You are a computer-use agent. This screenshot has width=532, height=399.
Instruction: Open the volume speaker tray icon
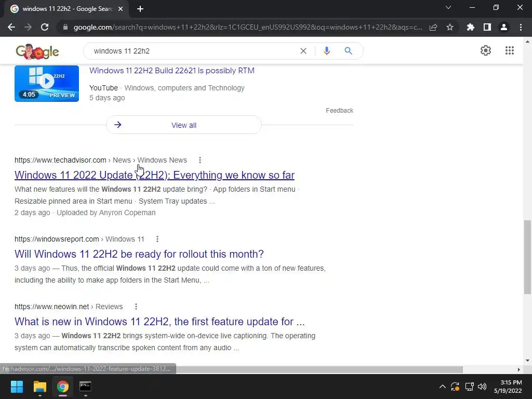pyautogui.click(x=482, y=387)
